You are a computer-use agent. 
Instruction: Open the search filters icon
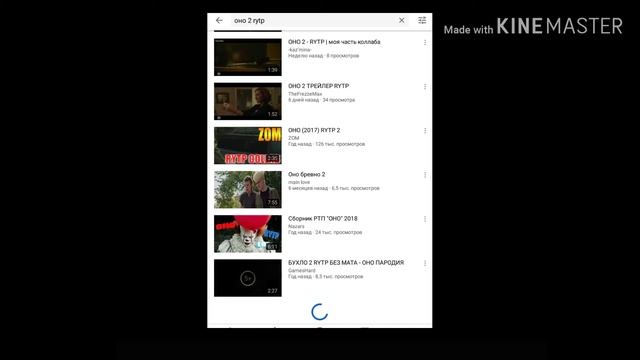pos(422,20)
